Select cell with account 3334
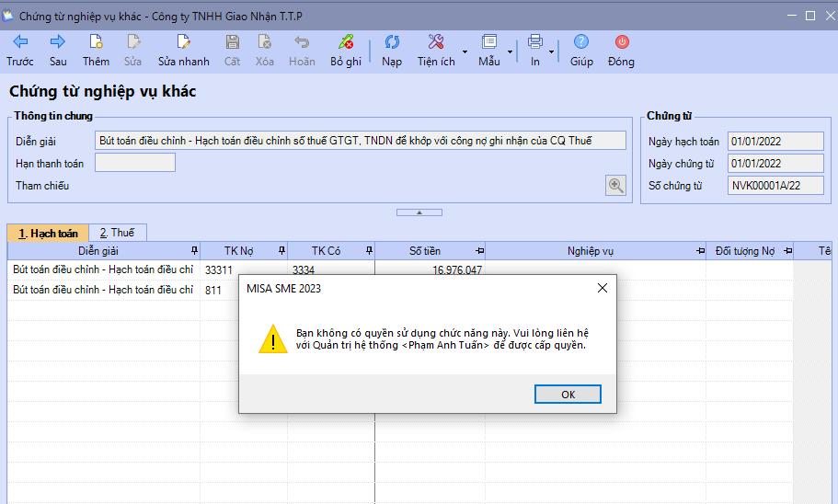The image size is (838, 504). (331, 269)
